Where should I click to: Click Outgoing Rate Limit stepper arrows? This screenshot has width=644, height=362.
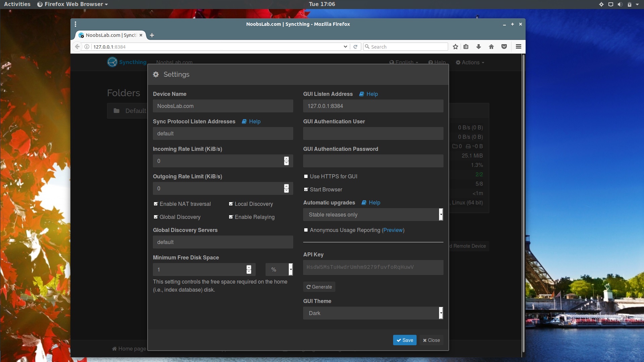click(x=286, y=188)
